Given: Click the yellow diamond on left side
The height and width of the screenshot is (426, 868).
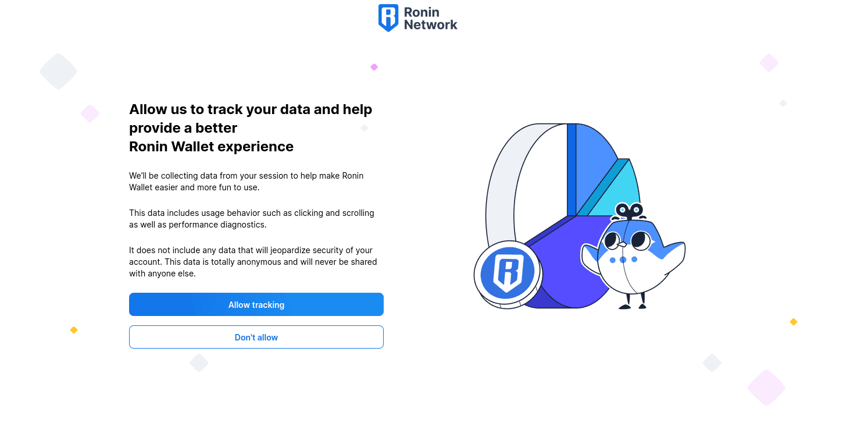Looking at the screenshot, I should point(74,330).
